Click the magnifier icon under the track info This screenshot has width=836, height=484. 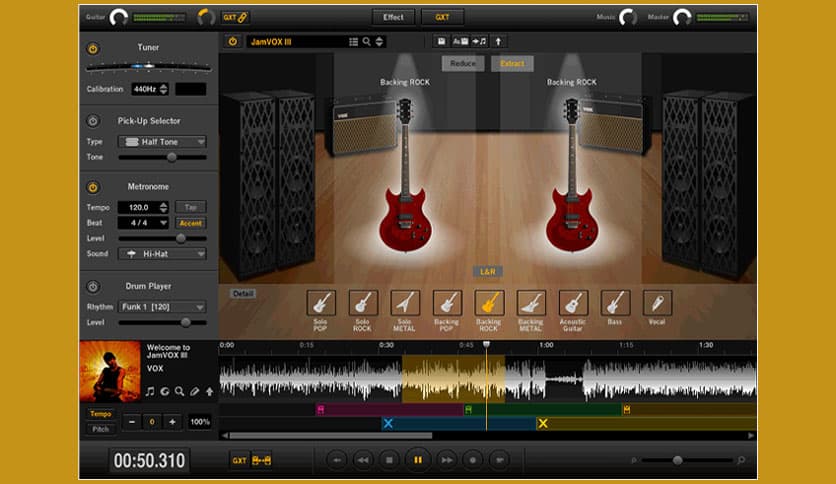pos(180,392)
